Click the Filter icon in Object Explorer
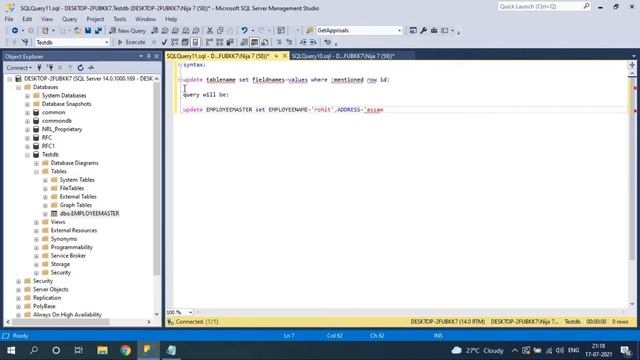640x360 pixels. pyautogui.click(x=70, y=68)
